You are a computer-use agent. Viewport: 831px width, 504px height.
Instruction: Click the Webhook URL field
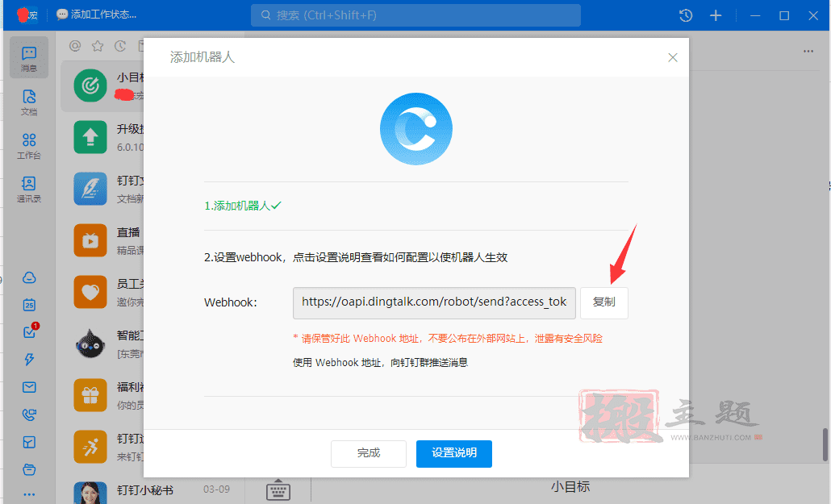pyautogui.click(x=434, y=302)
